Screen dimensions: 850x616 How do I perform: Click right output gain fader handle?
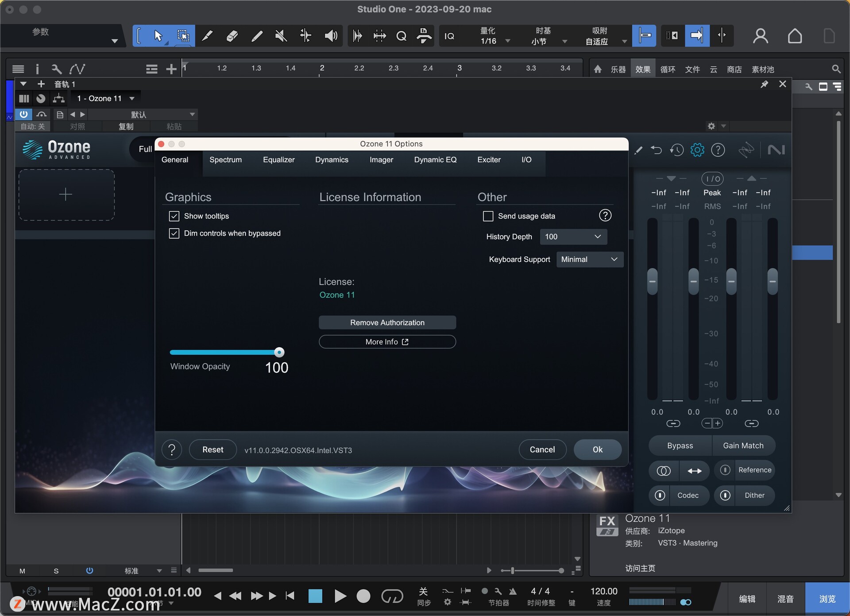click(773, 281)
